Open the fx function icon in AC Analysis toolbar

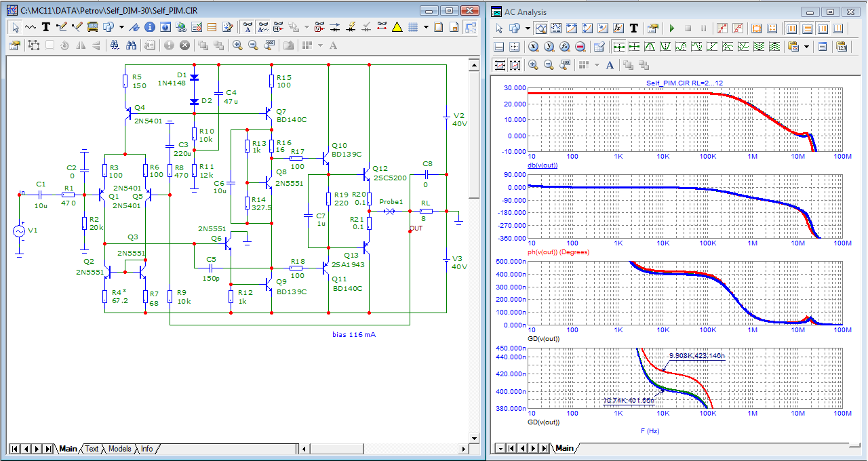click(x=618, y=28)
